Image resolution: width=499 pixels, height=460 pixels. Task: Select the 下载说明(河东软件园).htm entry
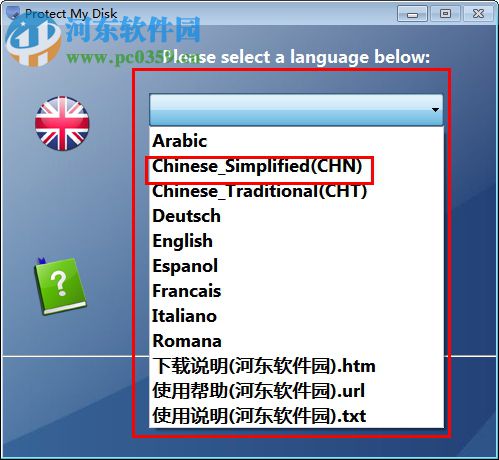coord(296,366)
